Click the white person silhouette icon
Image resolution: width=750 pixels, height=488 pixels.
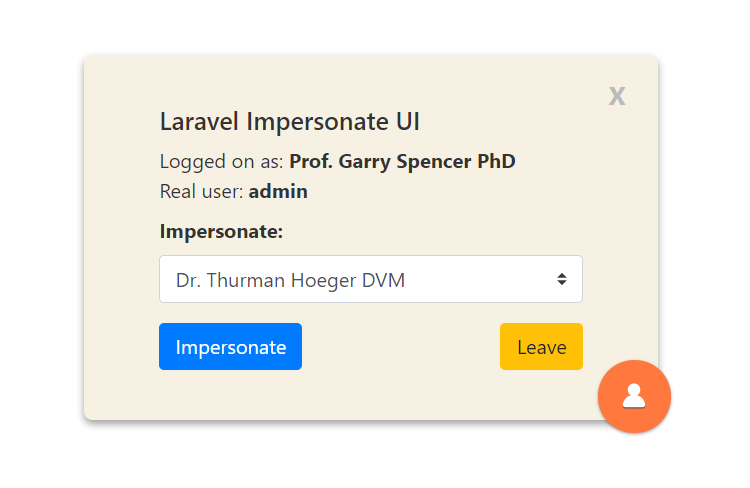click(x=634, y=397)
